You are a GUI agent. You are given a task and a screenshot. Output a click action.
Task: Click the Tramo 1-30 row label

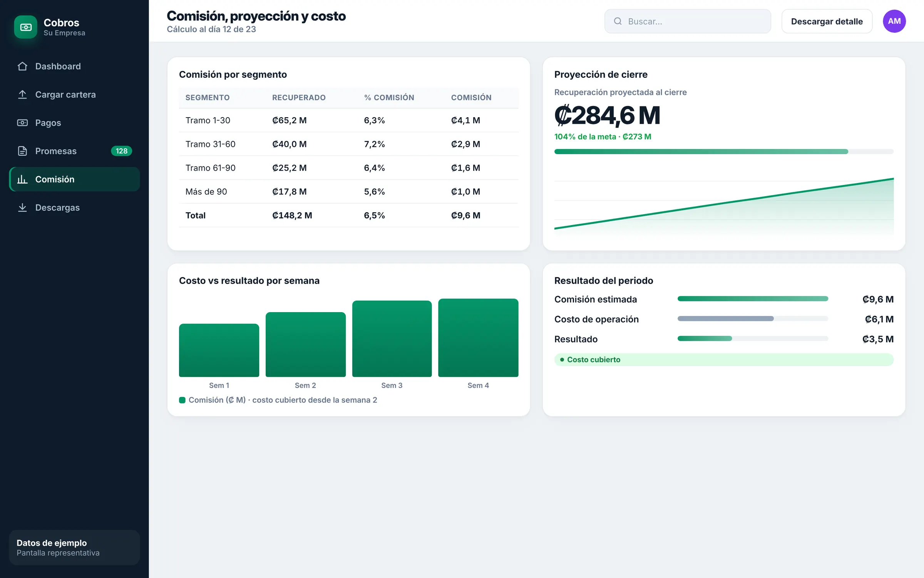point(208,120)
